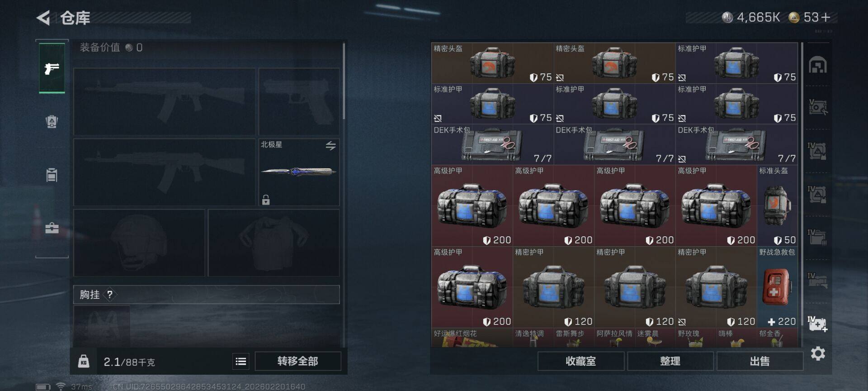The width and height of the screenshot is (868, 391).
Task: Click the stash vertical scrollbar
Action: point(802,195)
